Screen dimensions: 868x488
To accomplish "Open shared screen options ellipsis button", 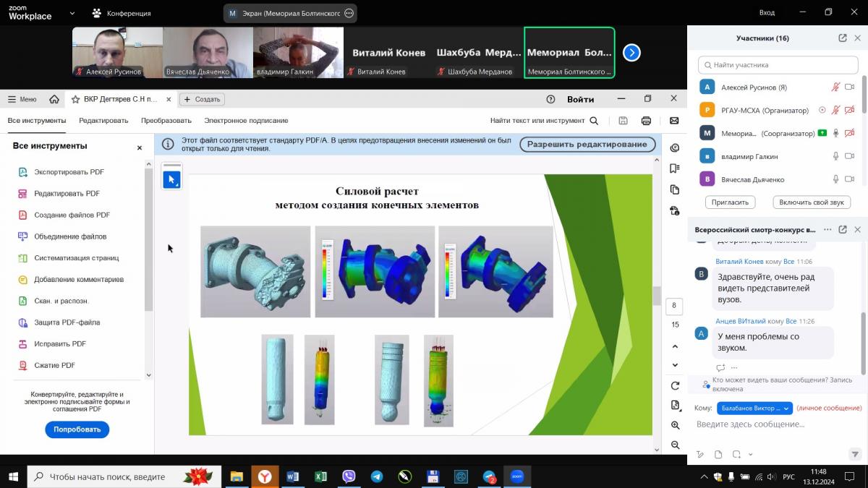I will (x=349, y=13).
